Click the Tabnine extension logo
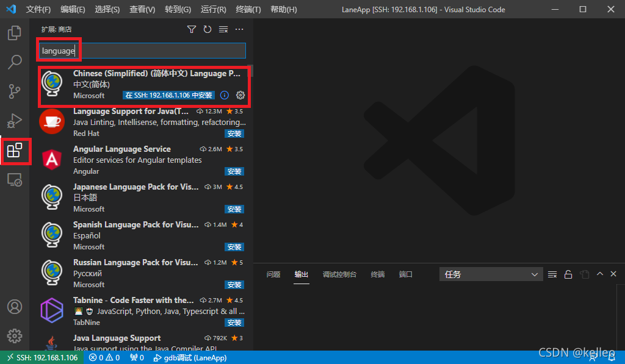This screenshot has height=364, width=625. coord(52,310)
